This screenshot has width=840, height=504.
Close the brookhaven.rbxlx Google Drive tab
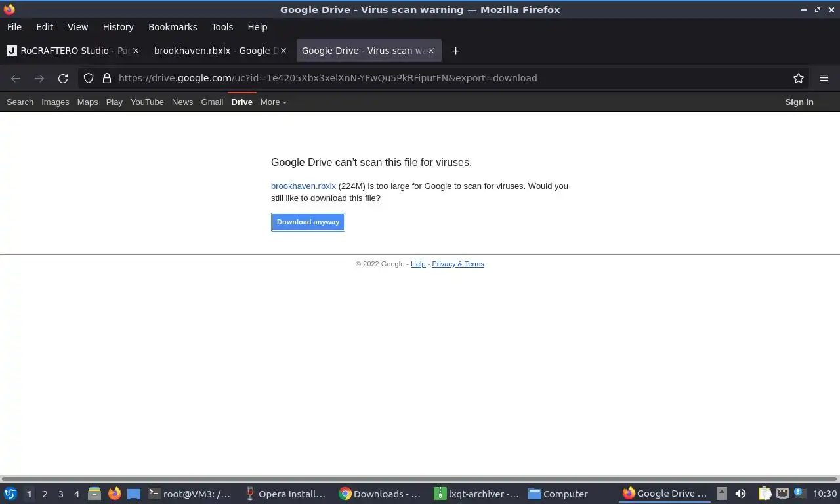click(283, 51)
